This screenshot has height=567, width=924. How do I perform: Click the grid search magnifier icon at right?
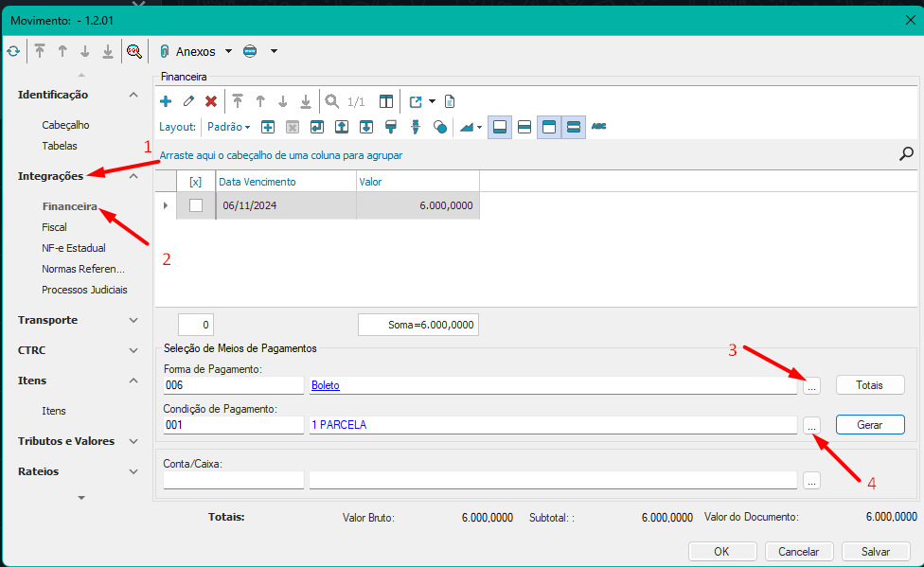[x=906, y=153]
